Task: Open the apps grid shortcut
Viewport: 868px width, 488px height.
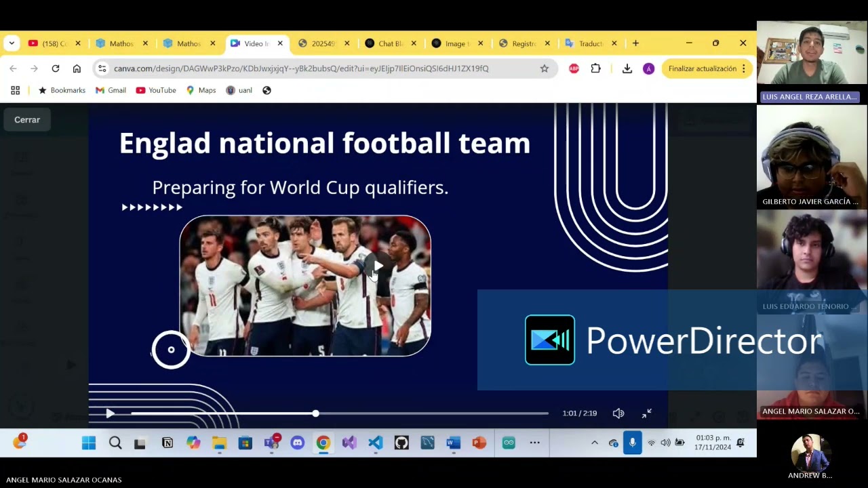Action: point(15,90)
